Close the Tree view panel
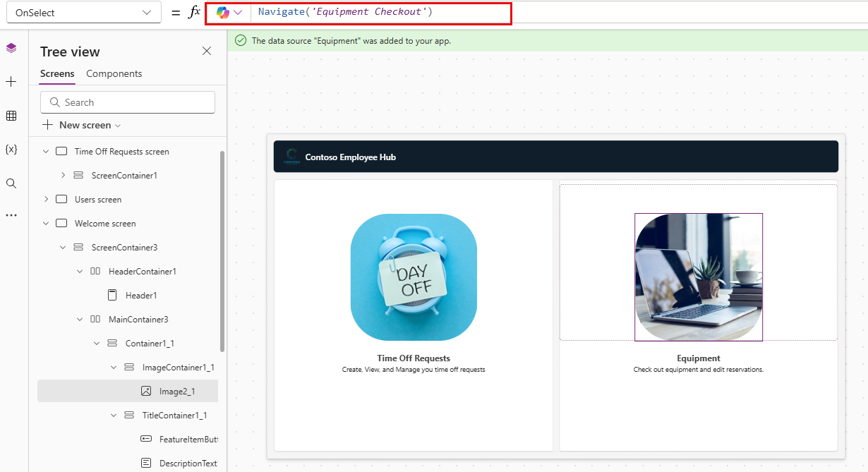The width and height of the screenshot is (868, 472). pos(207,51)
